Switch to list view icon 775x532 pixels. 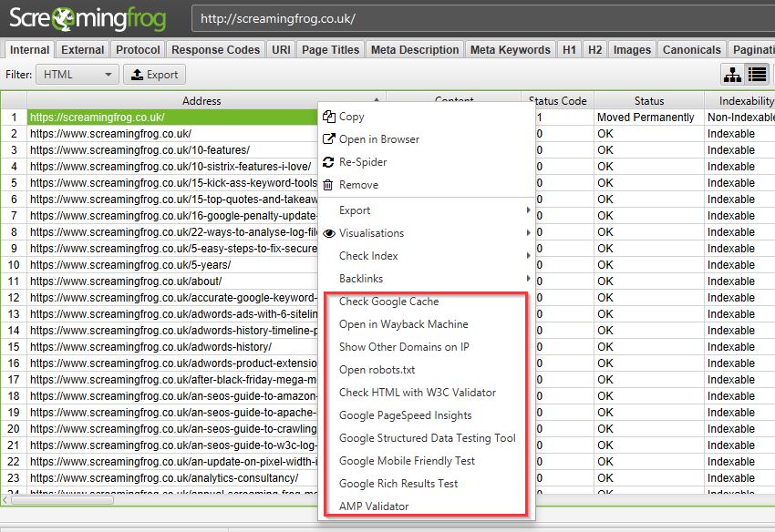[757, 75]
